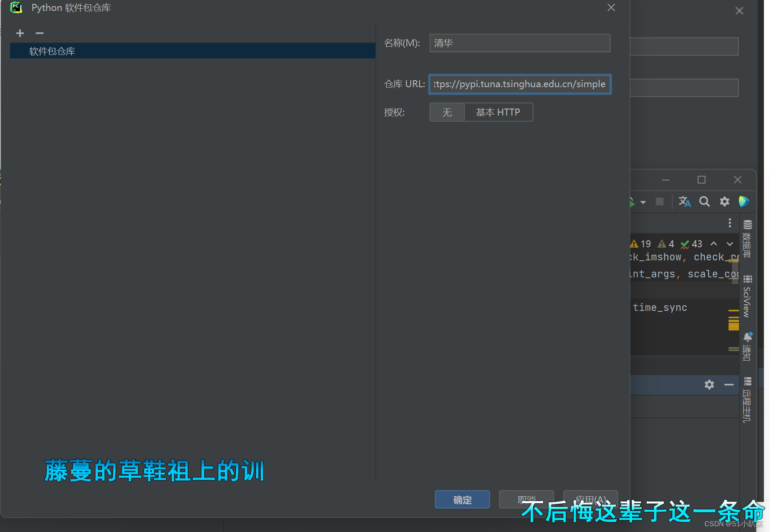
Task: Select 基本 HTTP authorization option
Action: point(498,113)
